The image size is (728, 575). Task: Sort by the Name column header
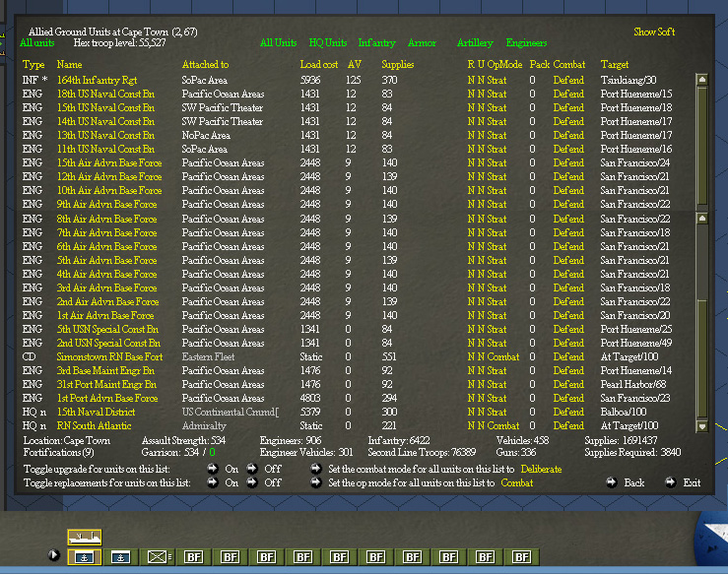point(69,65)
